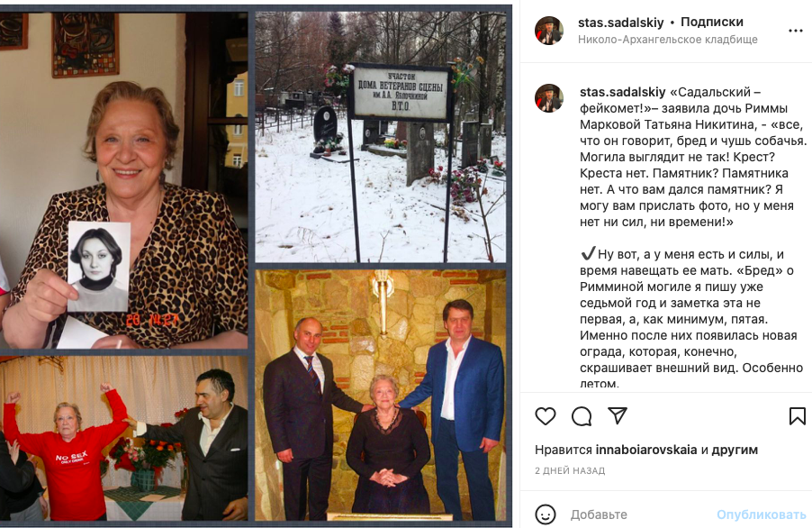The image size is (812, 528).
Task: Click the woman in leopard blouse photo
Action: pos(123,180)
